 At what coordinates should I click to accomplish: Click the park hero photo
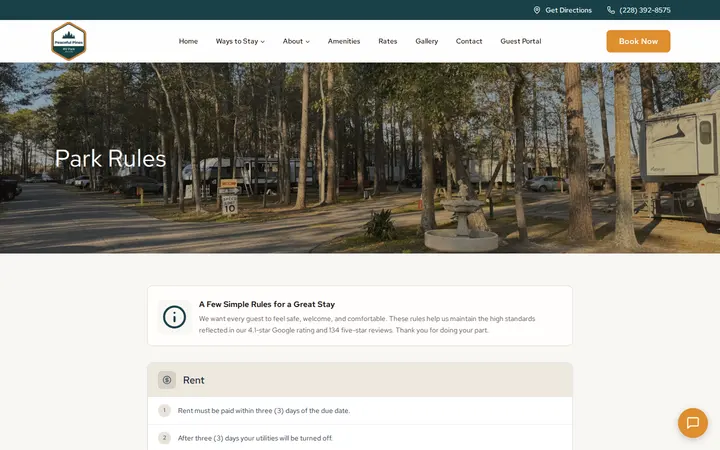[x=360, y=158]
